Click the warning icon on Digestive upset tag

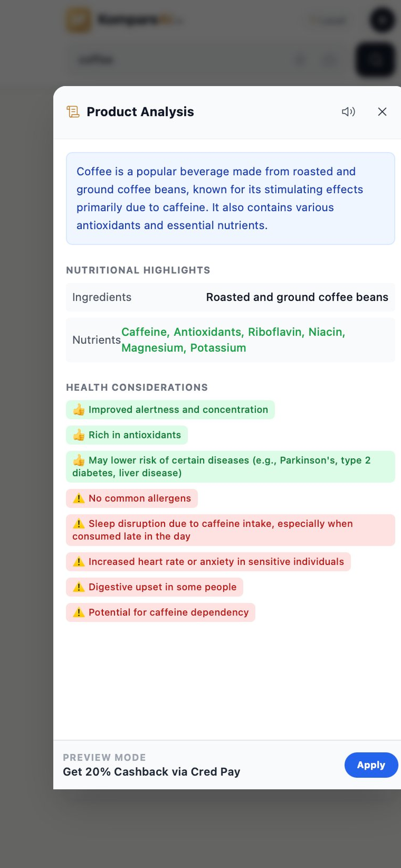(79, 587)
